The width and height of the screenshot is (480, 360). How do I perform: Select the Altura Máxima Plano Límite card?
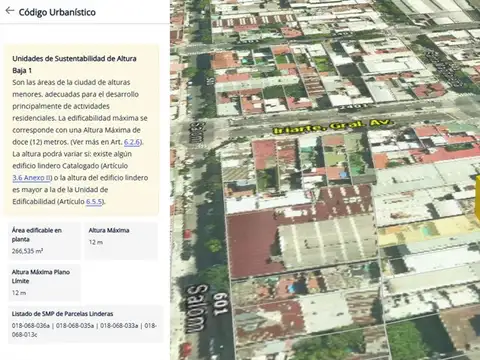(44, 282)
